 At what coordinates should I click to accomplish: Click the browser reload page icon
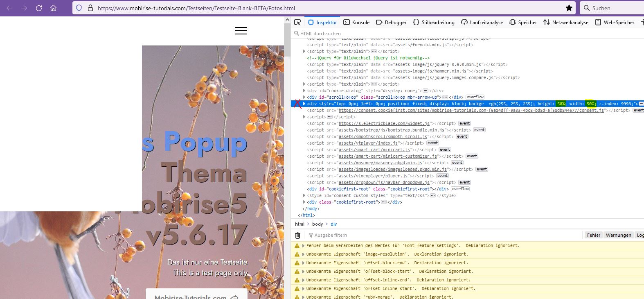tap(39, 8)
